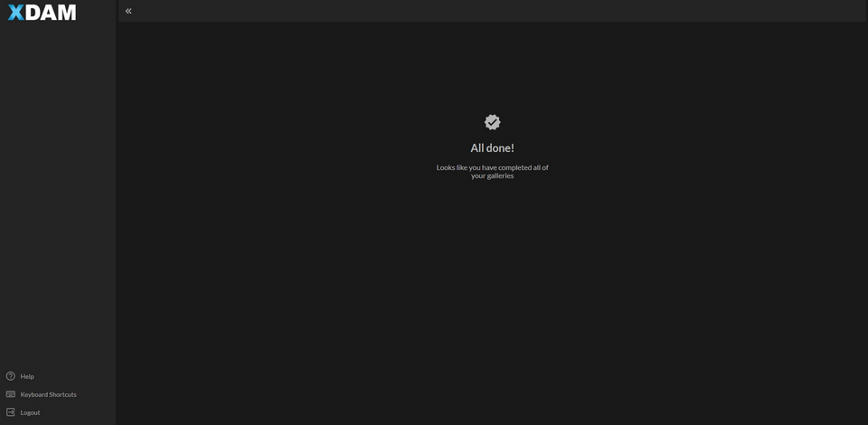Click the Logout exit arrow icon
The image size is (868, 425).
(x=11, y=412)
